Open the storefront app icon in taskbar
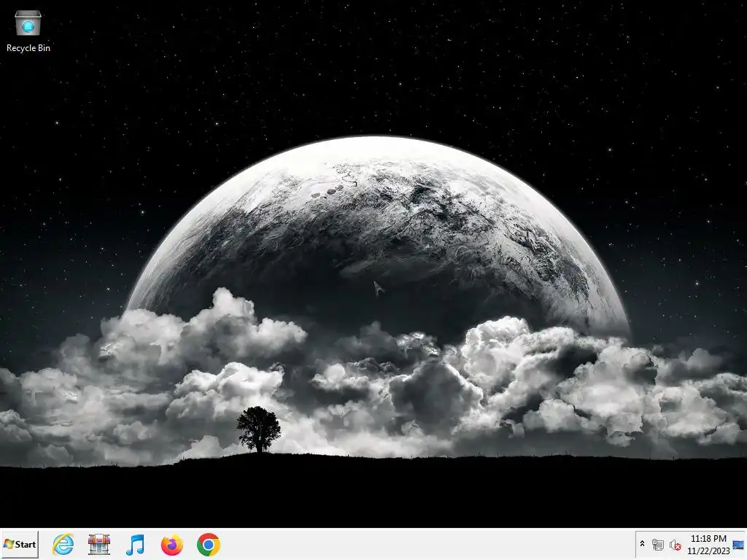 (99, 544)
